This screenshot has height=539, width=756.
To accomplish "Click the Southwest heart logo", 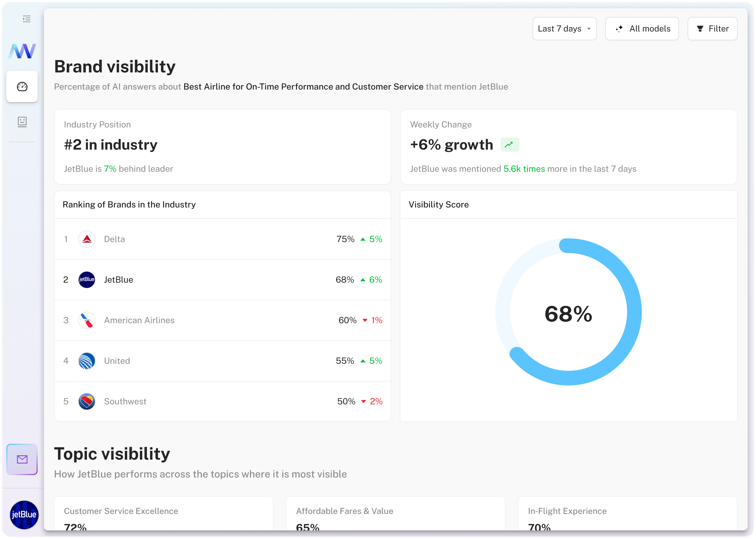I will (87, 401).
